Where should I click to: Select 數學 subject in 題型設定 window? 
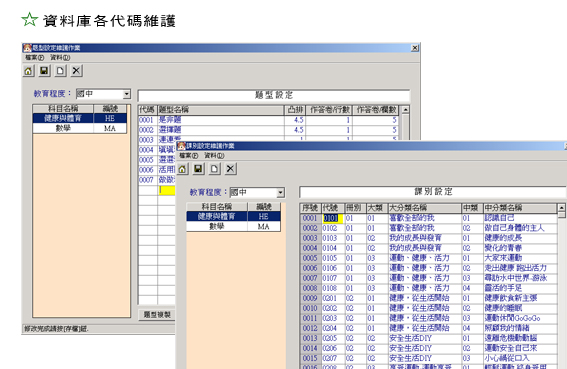(x=63, y=128)
